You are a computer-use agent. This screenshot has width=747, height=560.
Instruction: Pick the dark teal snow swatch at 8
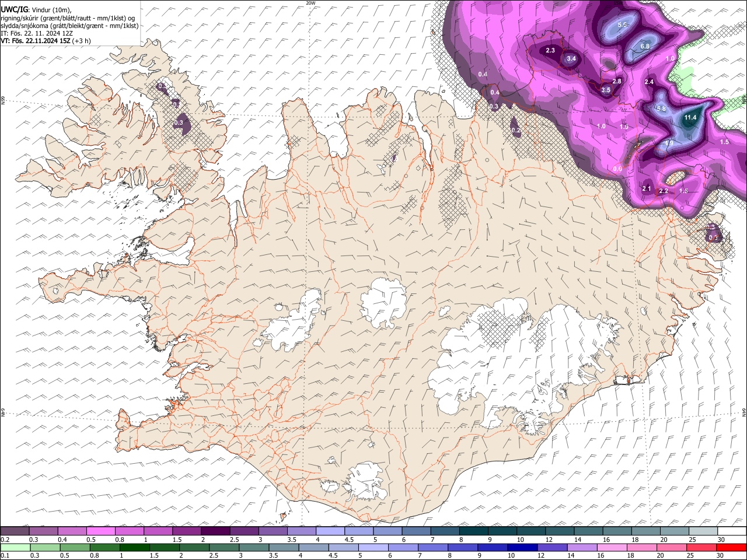coord(474,531)
